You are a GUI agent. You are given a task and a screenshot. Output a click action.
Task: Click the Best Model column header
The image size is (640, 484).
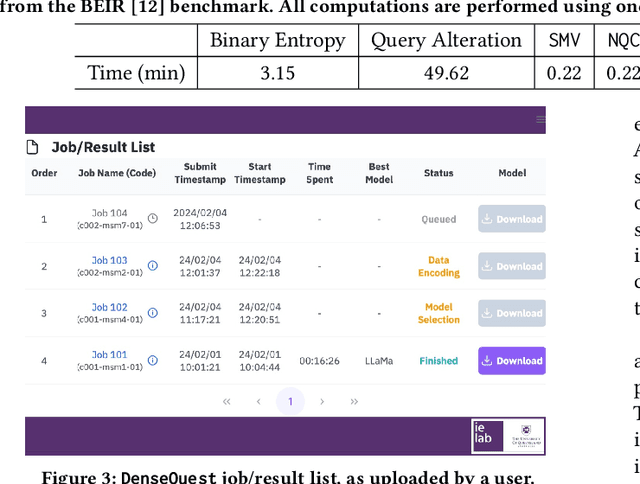[379, 173]
